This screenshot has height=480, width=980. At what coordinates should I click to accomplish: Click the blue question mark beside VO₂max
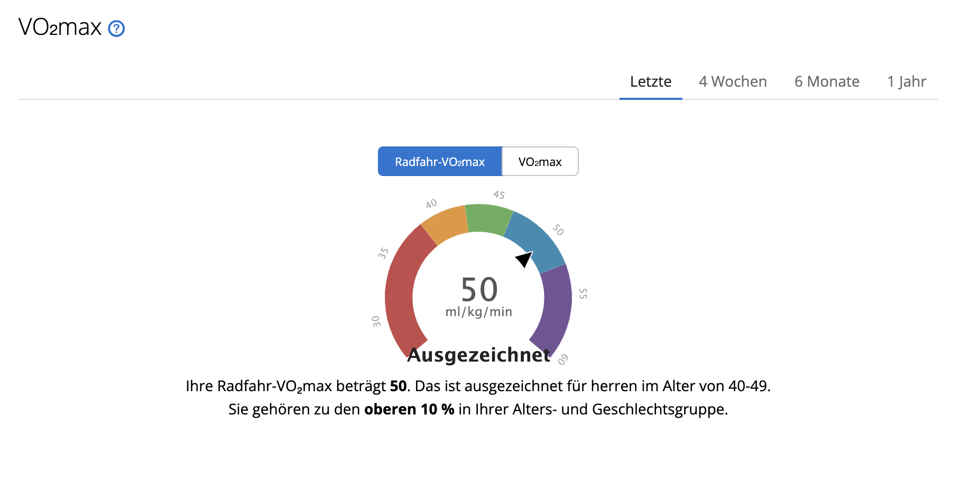click(x=116, y=28)
